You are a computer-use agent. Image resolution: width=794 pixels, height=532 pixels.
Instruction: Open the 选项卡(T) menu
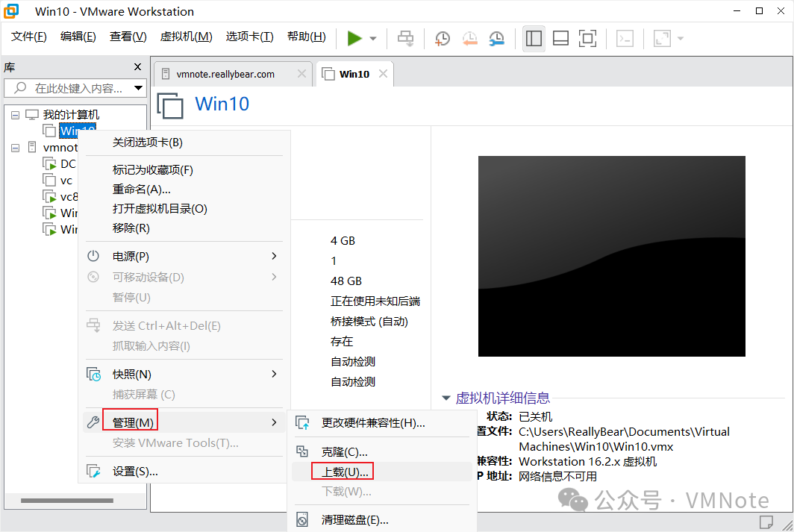pyautogui.click(x=250, y=37)
